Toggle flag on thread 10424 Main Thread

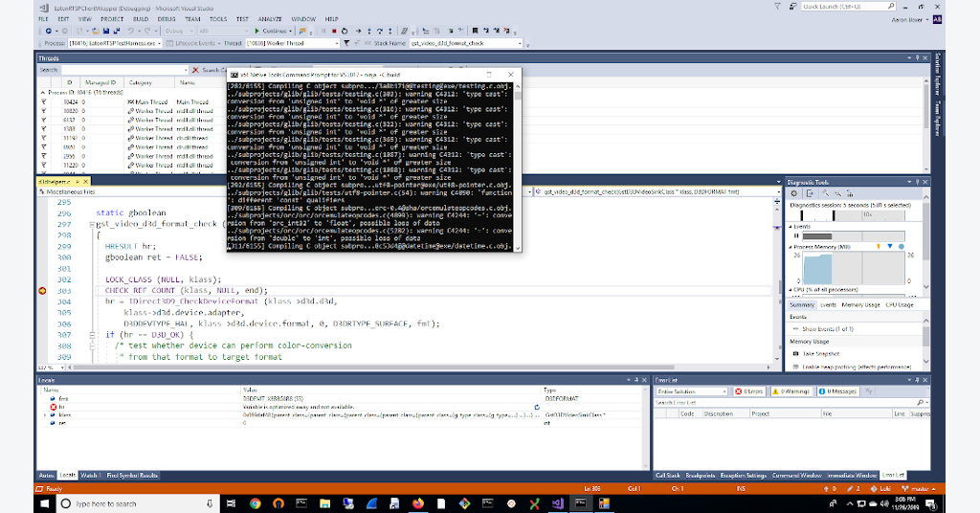pyautogui.click(x=44, y=101)
